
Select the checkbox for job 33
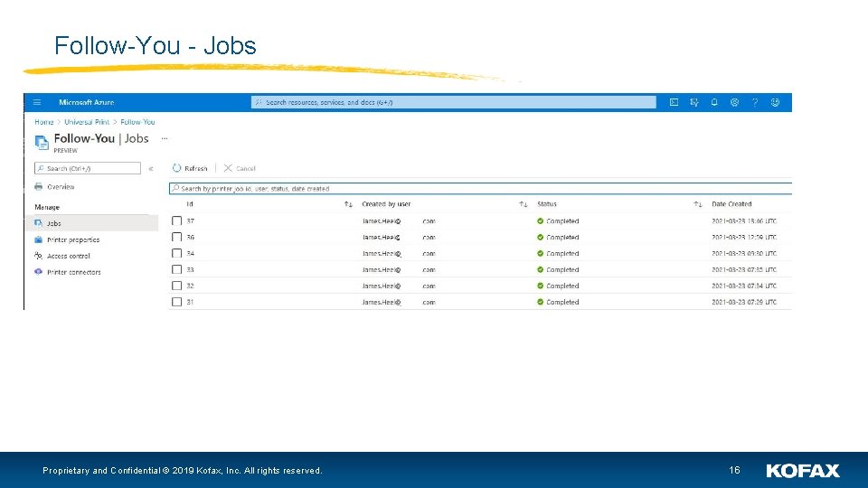point(176,269)
